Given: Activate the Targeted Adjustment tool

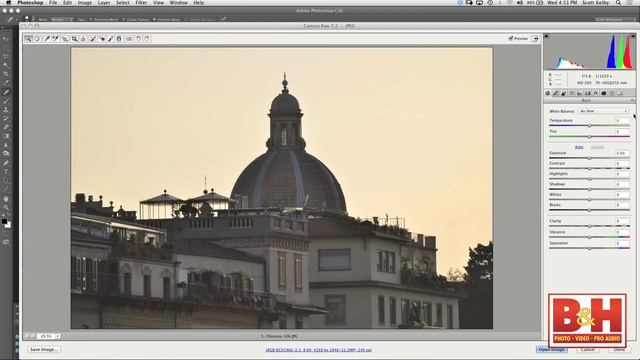Looking at the screenshot, I should [x=65, y=39].
